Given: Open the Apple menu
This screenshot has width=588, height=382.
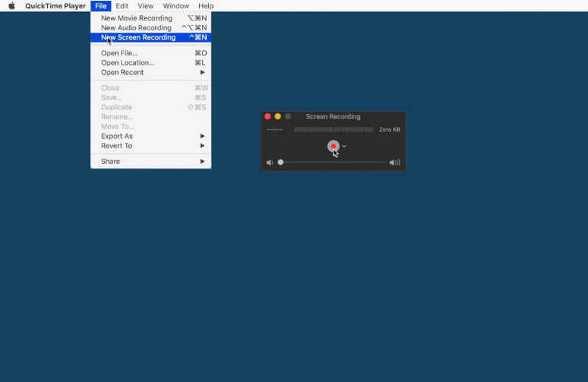Looking at the screenshot, I should click(x=11, y=6).
